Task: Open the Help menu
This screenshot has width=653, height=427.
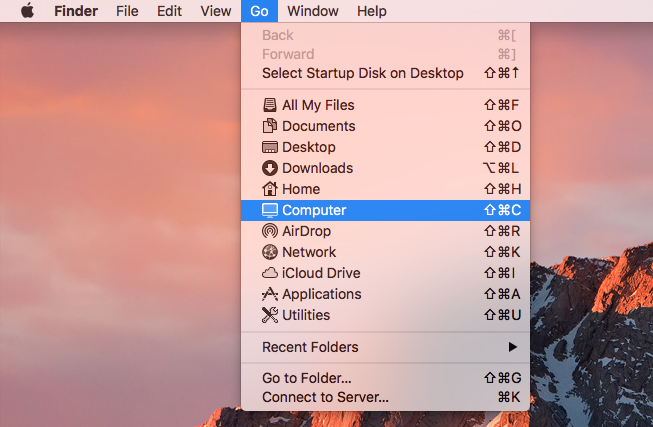Action: click(371, 11)
